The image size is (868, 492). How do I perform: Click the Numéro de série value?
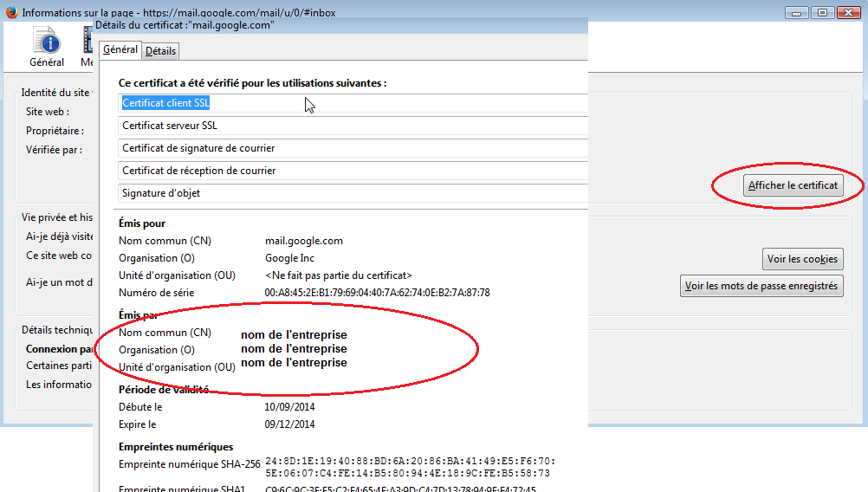[x=377, y=293]
